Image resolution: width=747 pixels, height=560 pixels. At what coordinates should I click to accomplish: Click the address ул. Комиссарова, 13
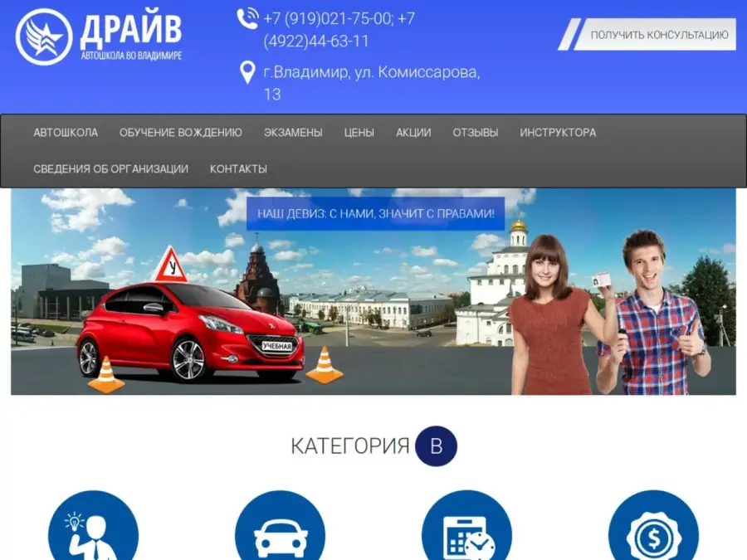pyautogui.click(x=372, y=83)
